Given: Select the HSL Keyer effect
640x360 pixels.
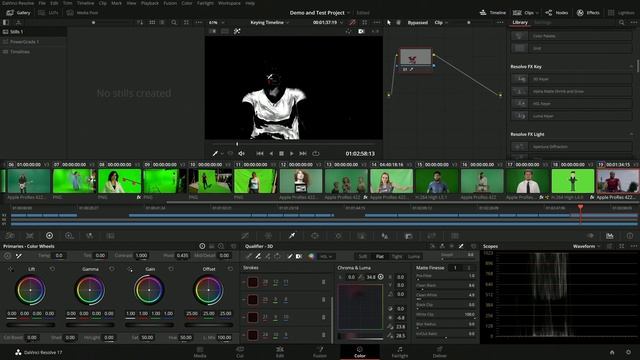Looking at the screenshot, I should click(572, 104).
